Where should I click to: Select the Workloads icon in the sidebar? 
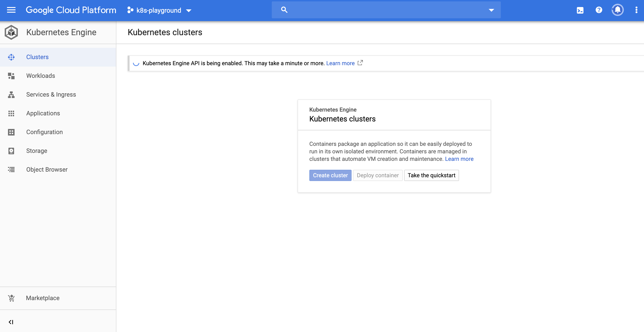click(11, 76)
